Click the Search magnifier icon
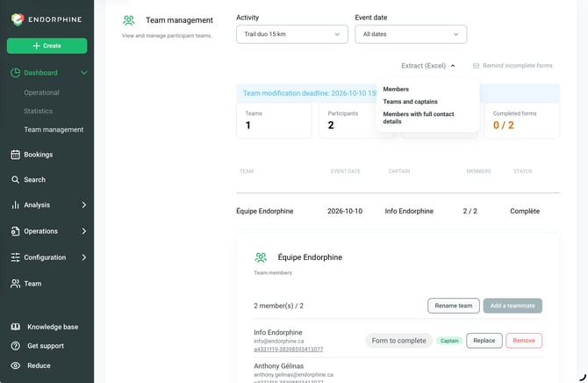 (15, 179)
